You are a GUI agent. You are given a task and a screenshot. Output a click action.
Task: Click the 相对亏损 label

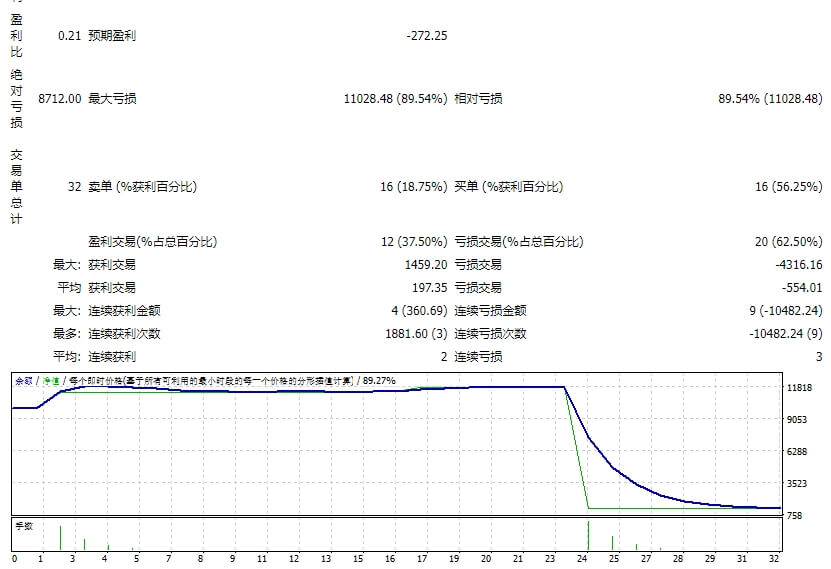pyautogui.click(x=478, y=99)
